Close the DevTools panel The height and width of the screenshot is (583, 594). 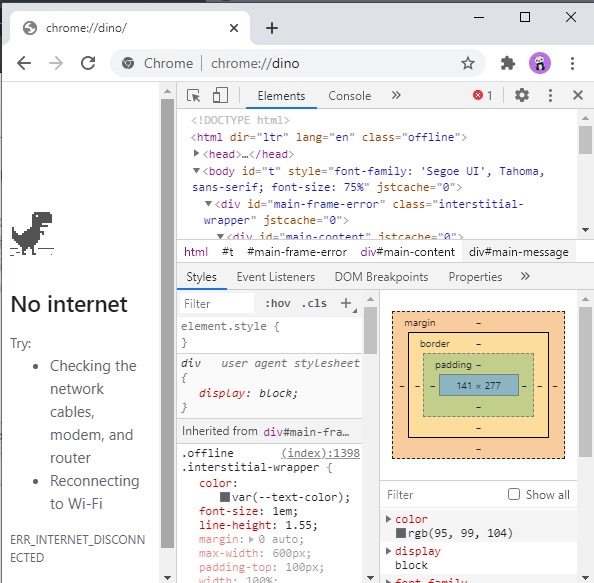point(578,95)
